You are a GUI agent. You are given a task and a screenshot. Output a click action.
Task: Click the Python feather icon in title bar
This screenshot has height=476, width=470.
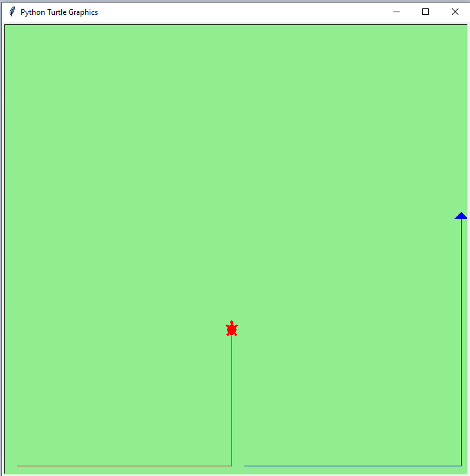point(12,12)
